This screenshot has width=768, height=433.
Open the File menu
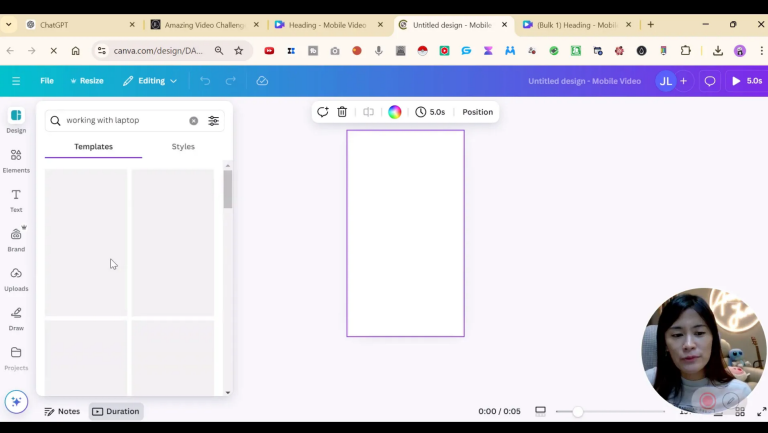click(x=47, y=81)
